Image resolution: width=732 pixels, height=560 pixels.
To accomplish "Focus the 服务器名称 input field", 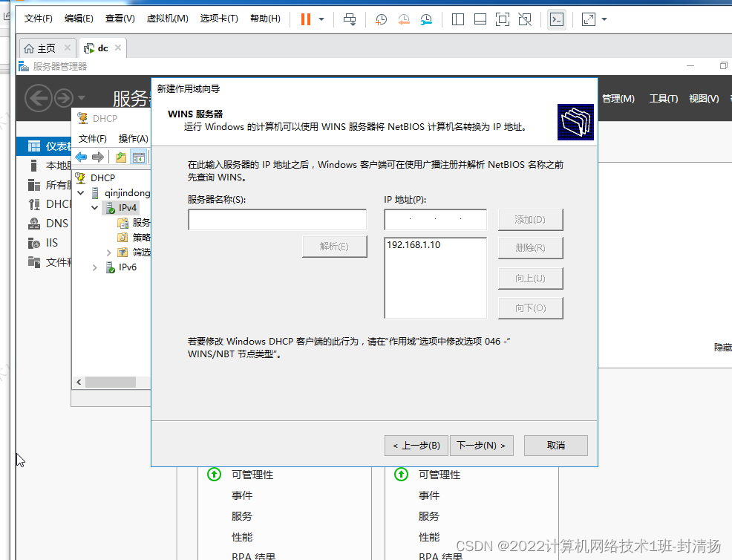I will pyautogui.click(x=278, y=220).
